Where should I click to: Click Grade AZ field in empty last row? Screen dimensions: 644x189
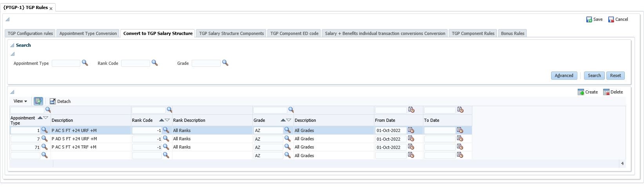(x=268, y=156)
